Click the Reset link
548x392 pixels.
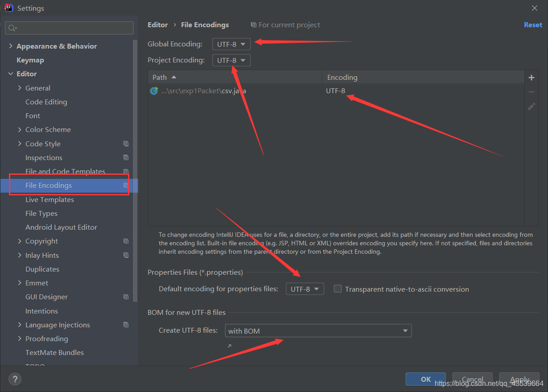(533, 25)
